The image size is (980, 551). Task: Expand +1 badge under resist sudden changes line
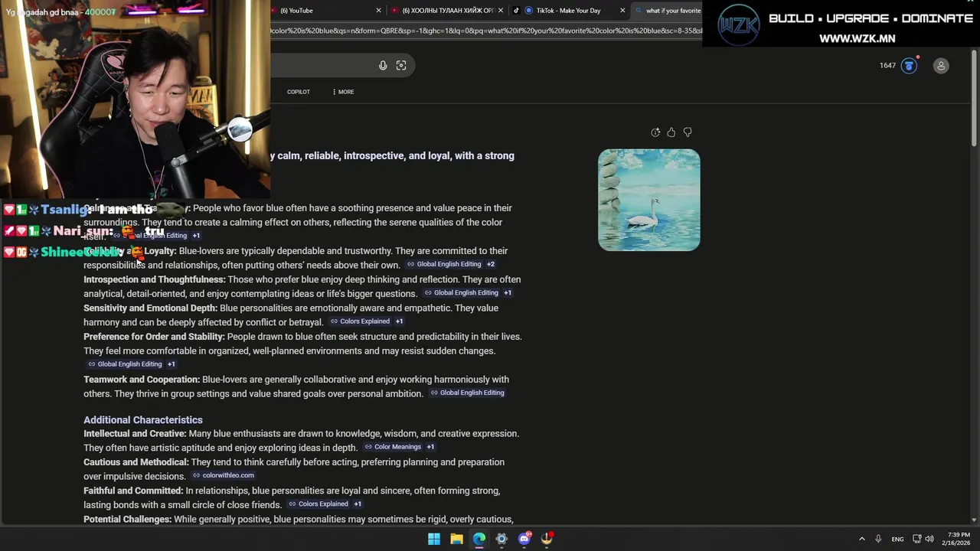(171, 364)
